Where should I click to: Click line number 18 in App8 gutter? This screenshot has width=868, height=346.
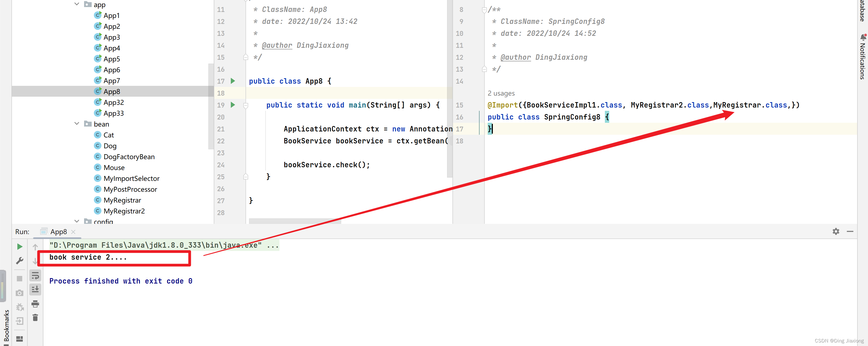pyautogui.click(x=221, y=93)
